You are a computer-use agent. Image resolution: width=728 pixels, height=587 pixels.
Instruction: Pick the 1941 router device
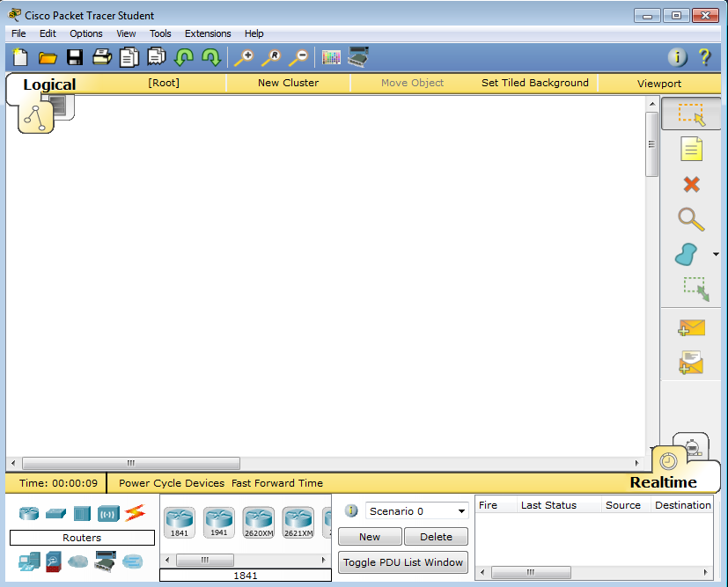218,523
